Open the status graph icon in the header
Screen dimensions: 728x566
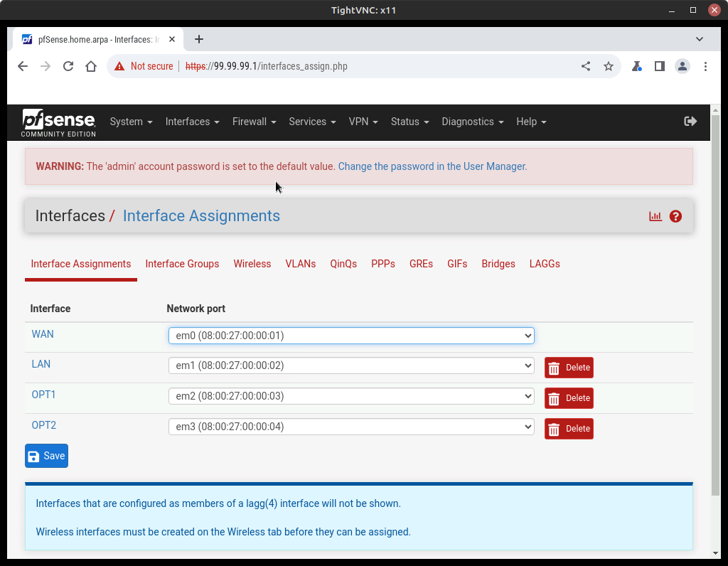655,216
